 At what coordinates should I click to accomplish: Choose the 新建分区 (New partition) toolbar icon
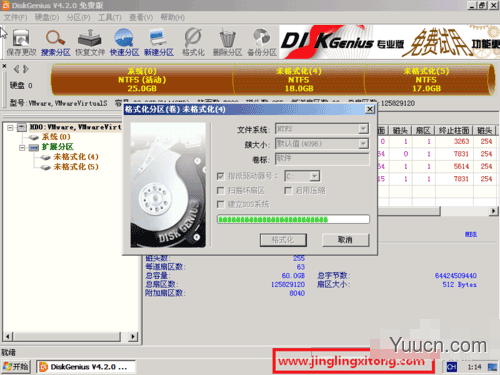159,42
